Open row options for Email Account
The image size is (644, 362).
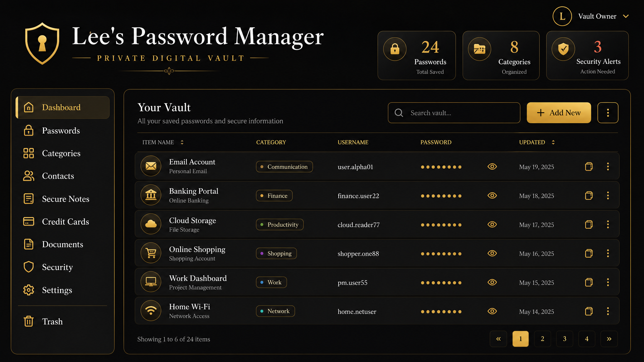coord(608,167)
